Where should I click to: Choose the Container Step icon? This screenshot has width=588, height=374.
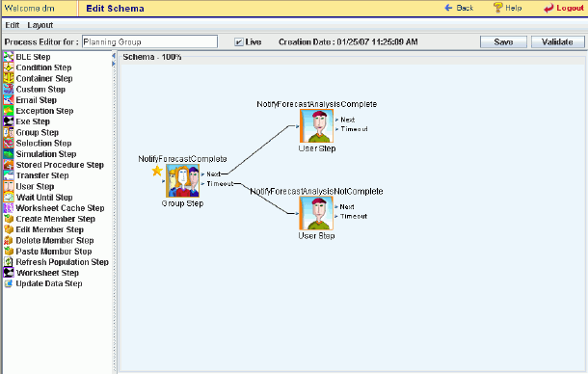click(x=9, y=78)
